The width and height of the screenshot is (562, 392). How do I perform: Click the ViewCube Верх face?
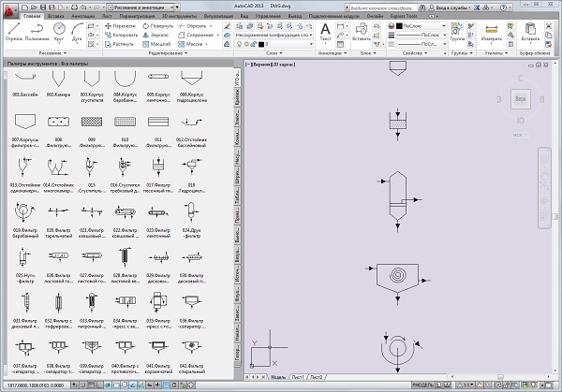pos(521,98)
